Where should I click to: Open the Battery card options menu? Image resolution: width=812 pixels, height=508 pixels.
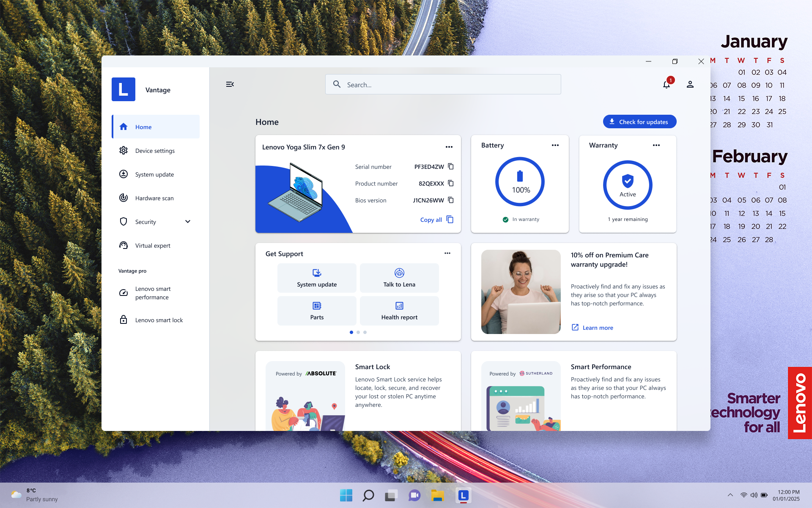555,145
